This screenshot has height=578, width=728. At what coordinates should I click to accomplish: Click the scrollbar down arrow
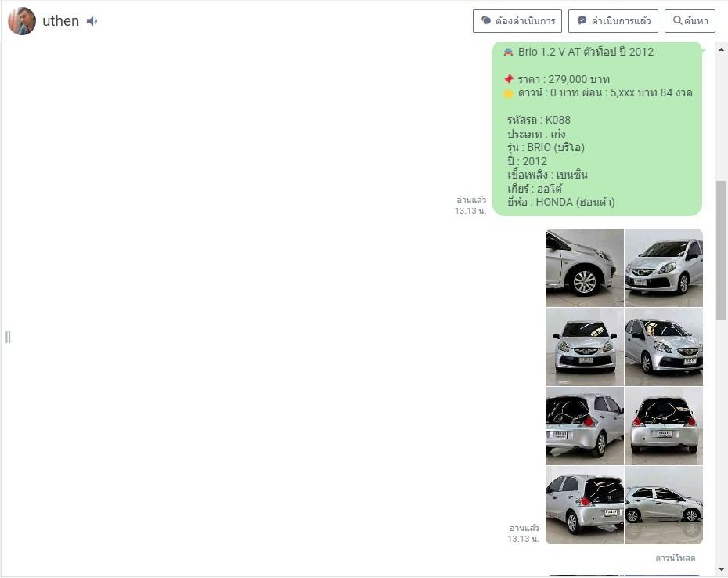pos(721,569)
